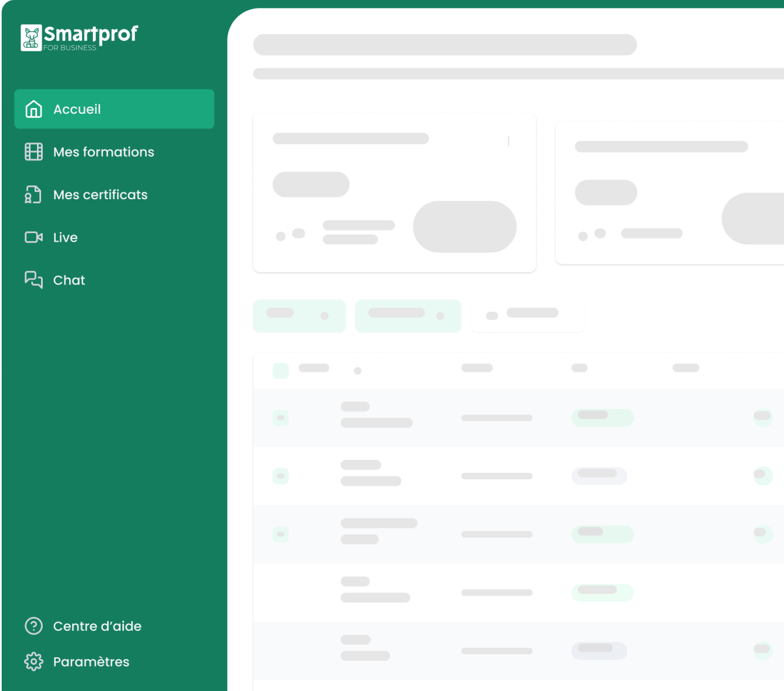Check the third table row checkbox
The image size is (784, 691).
click(280, 534)
